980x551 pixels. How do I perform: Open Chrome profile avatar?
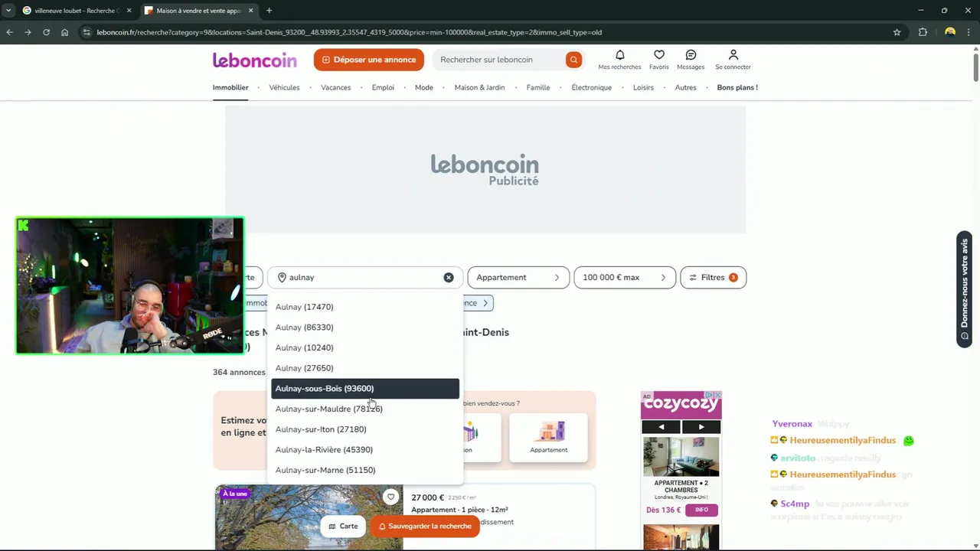pyautogui.click(x=950, y=32)
